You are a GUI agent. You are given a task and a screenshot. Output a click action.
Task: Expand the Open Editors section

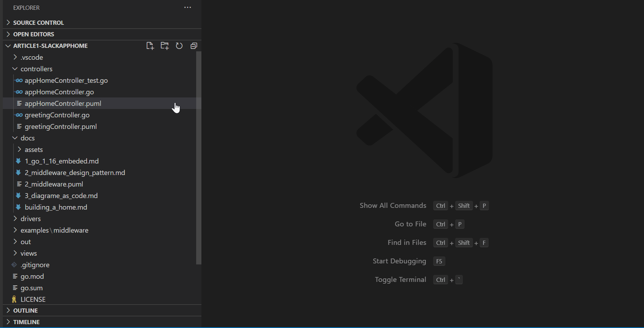click(x=102, y=34)
